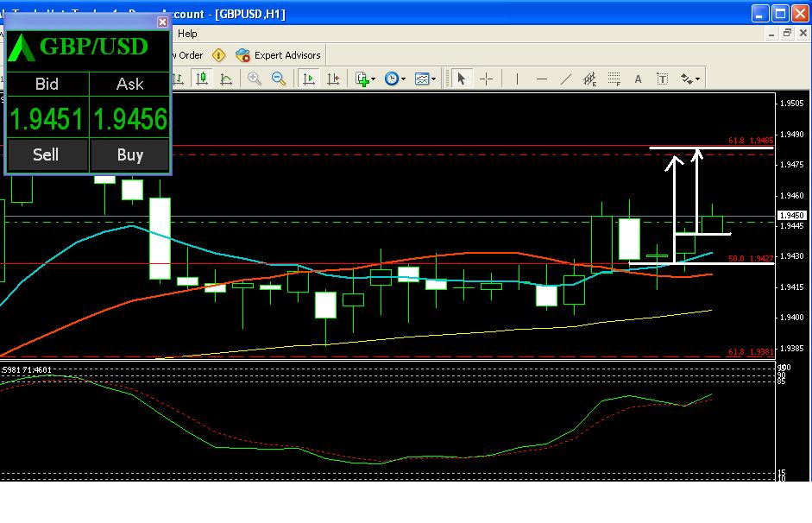Select the trendline drawing tool

click(x=566, y=79)
